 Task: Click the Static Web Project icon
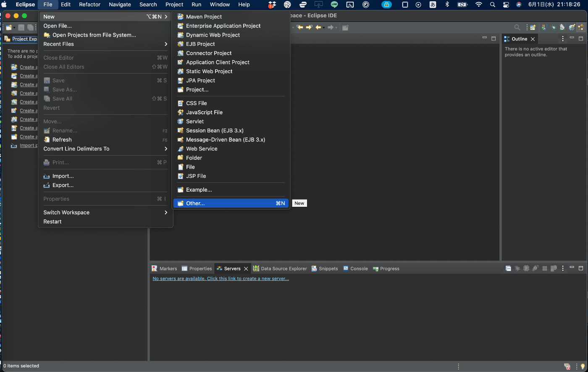point(181,71)
